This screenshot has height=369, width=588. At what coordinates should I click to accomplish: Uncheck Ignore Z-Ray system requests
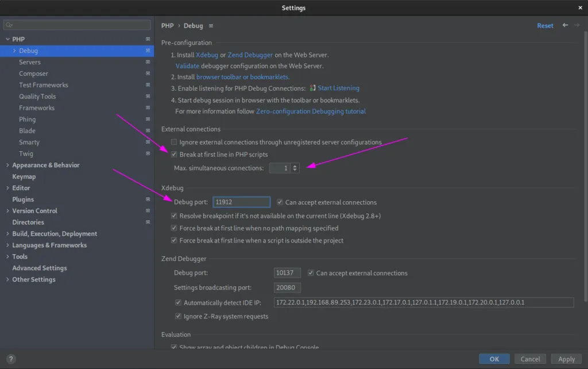[x=178, y=316]
